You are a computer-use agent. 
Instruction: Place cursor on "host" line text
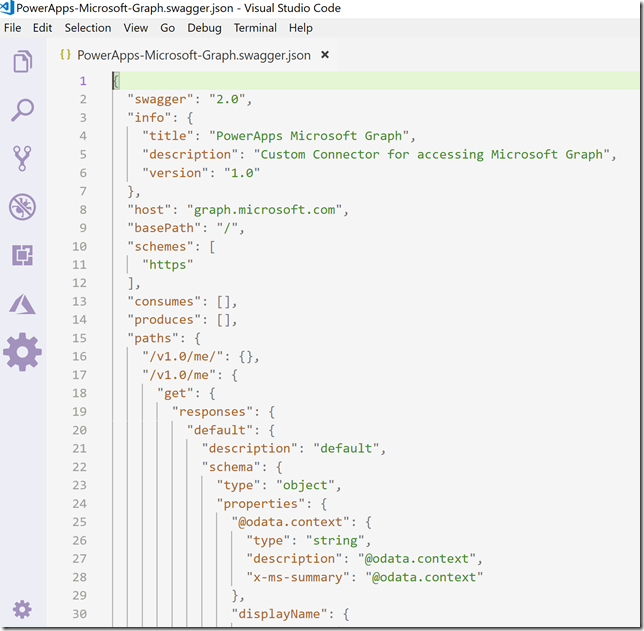(x=238, y=210)
